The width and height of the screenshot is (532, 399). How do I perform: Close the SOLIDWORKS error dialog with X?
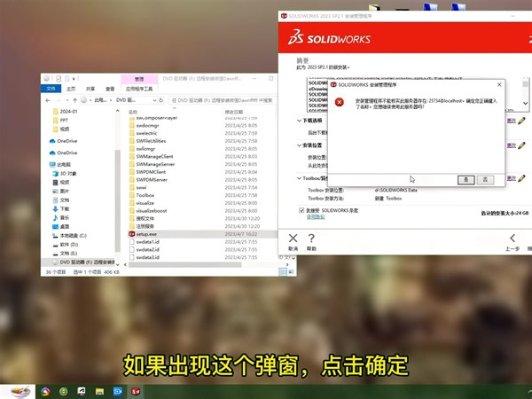499,84
